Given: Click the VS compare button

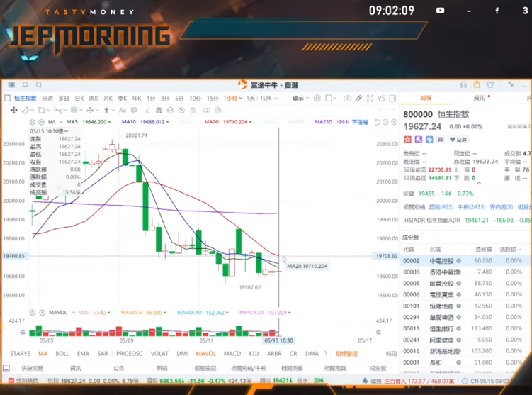Looking at the screenshot, I should click(x=381, y=99).
